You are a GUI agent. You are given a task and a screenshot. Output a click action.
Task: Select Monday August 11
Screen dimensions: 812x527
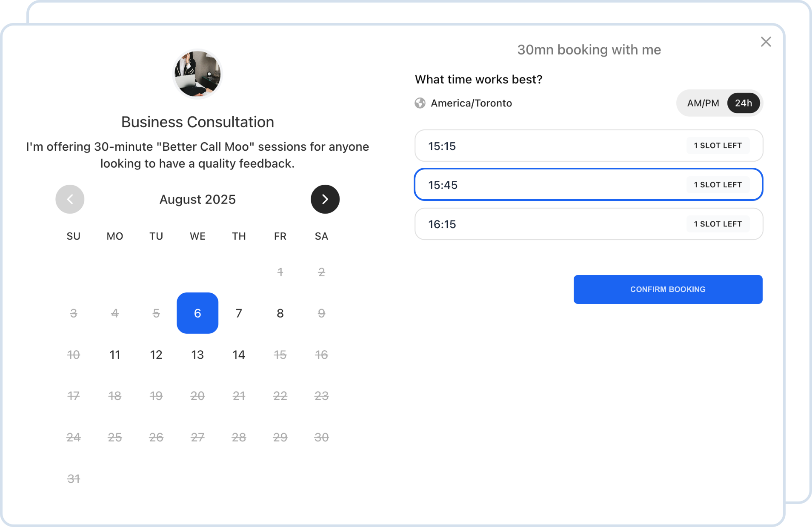click(x=115, y=355)
